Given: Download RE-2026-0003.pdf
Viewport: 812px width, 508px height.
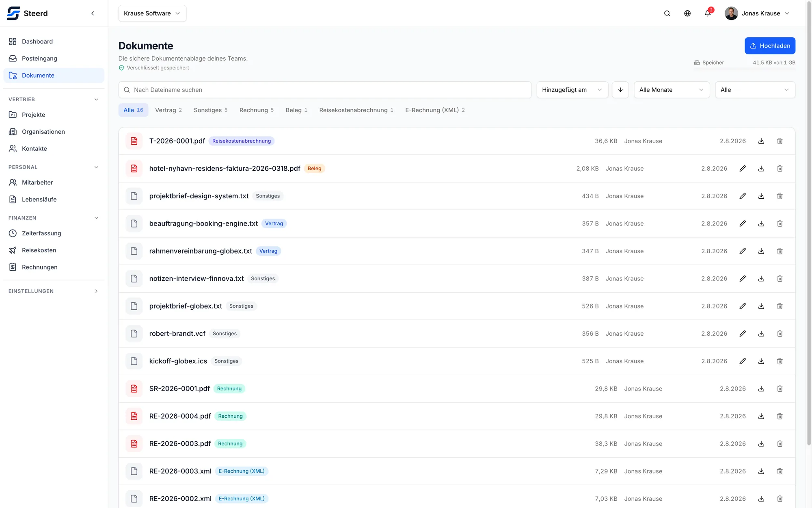Looking at the screenshot, I should pos(761,444).
